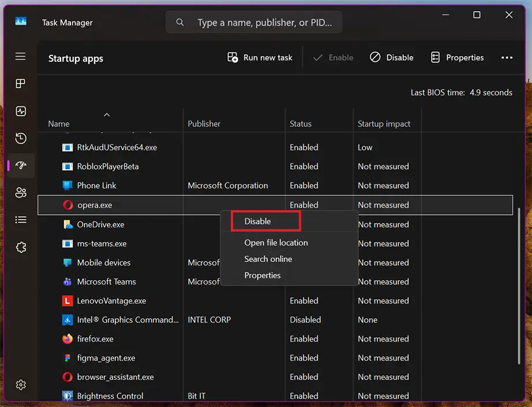Select the RtkAudUService64.exe row name
Screen dimensions: 532x407
click(x=117, y=147)
